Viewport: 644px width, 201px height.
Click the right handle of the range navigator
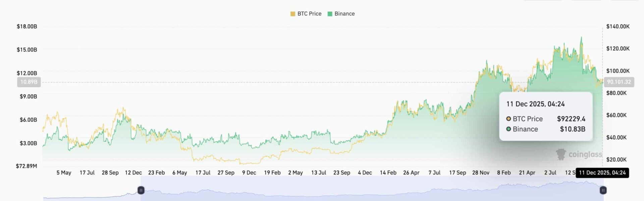pyautogui.click(x=603, y=190)
